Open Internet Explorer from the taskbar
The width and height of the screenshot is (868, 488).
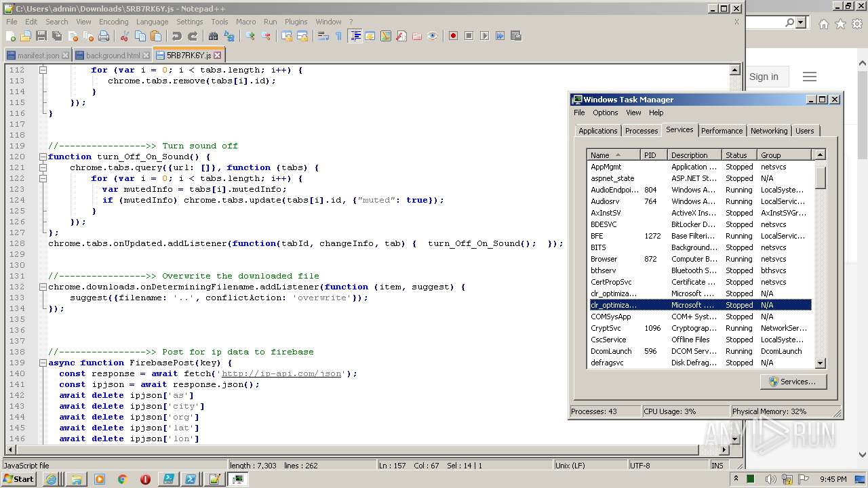pyautogui.click(x=51, y=479)
